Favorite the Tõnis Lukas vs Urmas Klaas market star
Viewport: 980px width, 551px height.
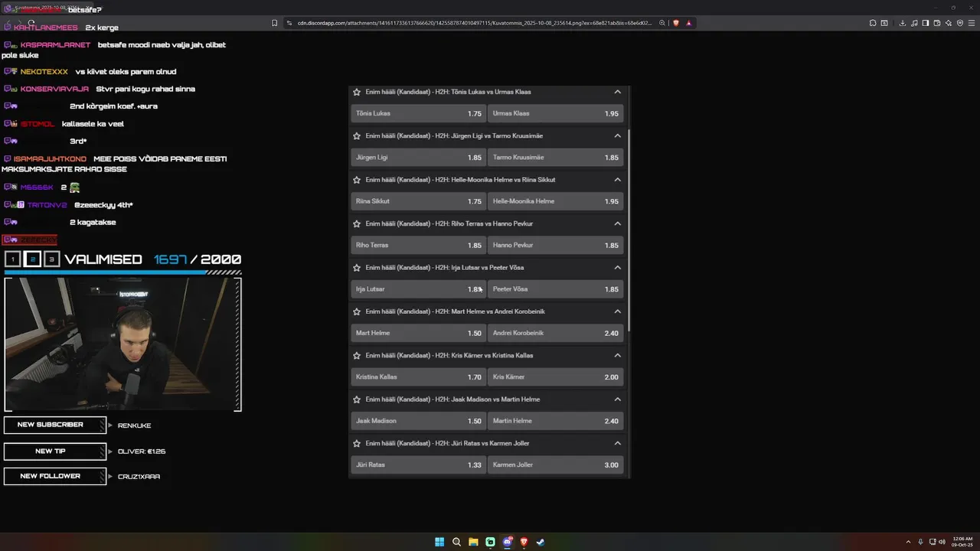click(x=357, y=92)
